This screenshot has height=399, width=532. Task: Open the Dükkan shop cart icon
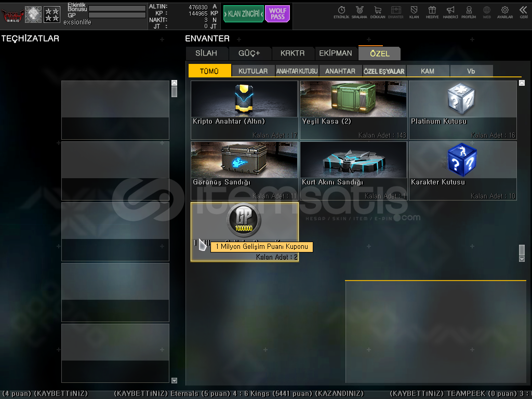(377, 12)
